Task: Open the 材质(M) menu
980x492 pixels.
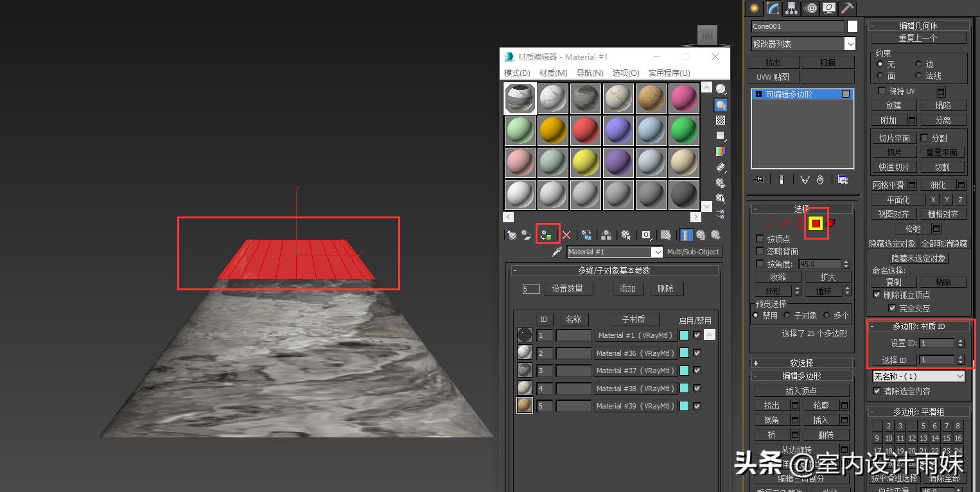Action: click(x=553, y=73)
